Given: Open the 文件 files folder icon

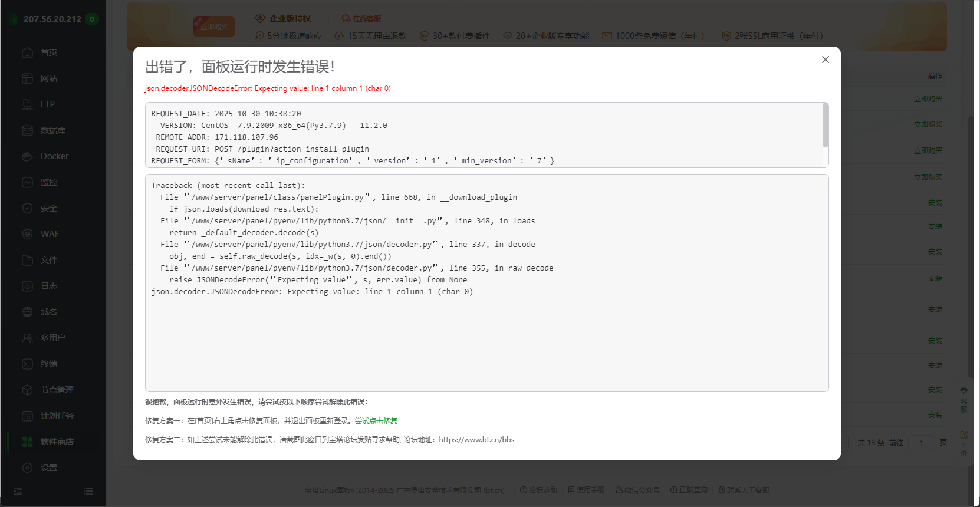Looking at the screenshot, I should (27, 260).
